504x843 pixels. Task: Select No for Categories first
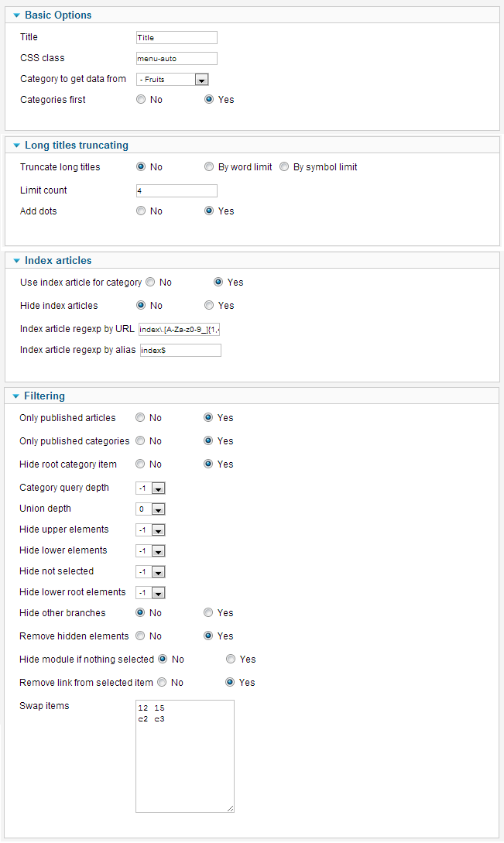141,99
